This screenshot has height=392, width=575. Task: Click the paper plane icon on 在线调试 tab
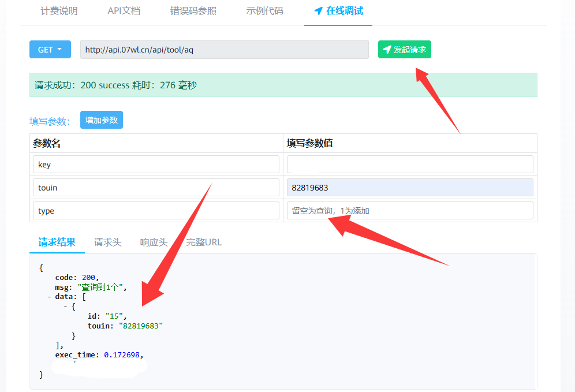[318, 11]
